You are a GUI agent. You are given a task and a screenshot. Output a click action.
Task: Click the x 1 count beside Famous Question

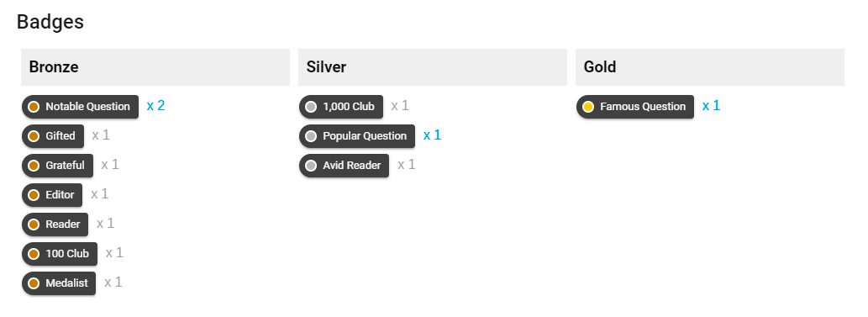pyautogui.click(x=711, y=105)
